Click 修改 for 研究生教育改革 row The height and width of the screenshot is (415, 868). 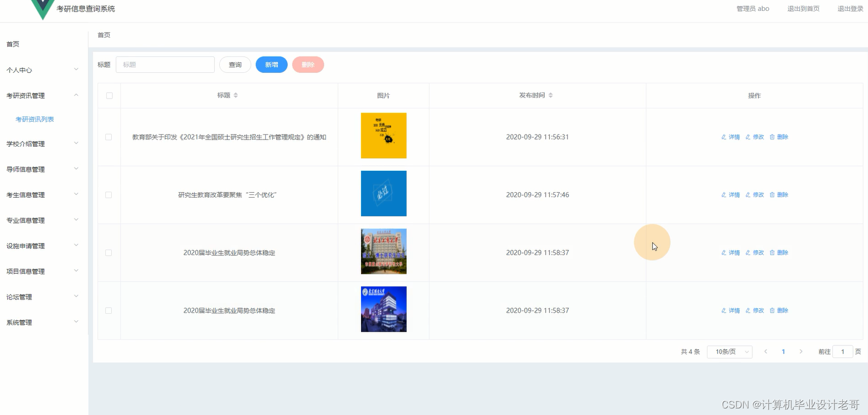click(x=755, y=195)
